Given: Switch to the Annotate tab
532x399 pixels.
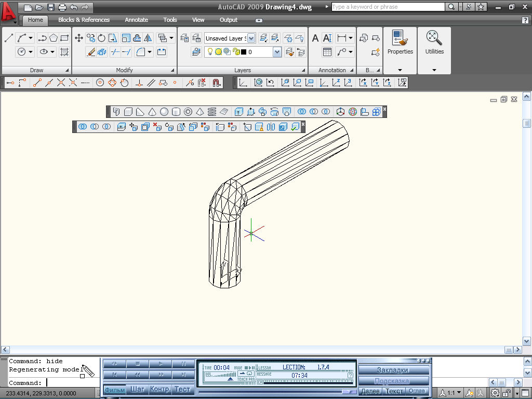Looking at the screenshot, I should (137, 20).
